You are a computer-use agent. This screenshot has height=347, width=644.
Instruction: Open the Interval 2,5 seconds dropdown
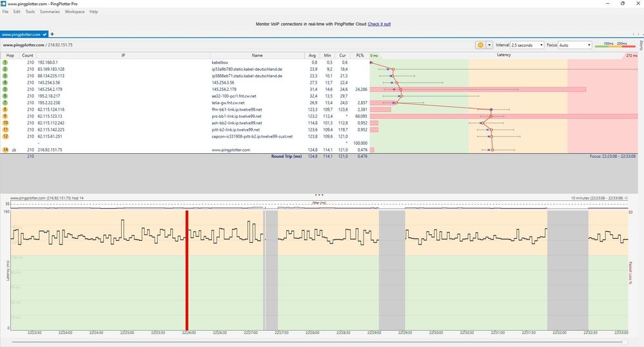(x=527, y=45)
